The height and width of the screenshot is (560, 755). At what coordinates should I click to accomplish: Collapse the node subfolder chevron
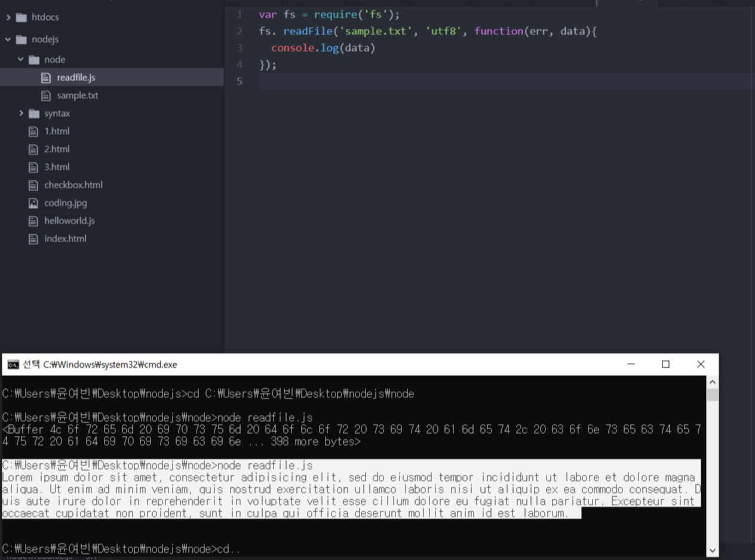pos(21,60)
